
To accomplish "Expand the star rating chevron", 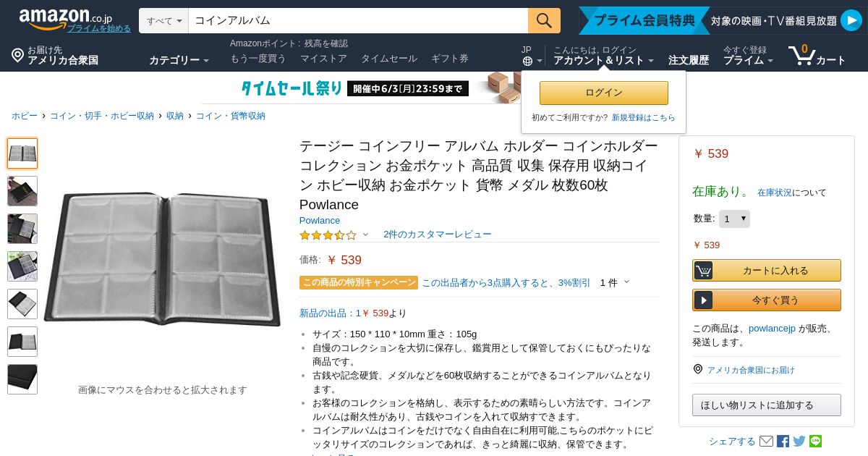I will (365, 235).
